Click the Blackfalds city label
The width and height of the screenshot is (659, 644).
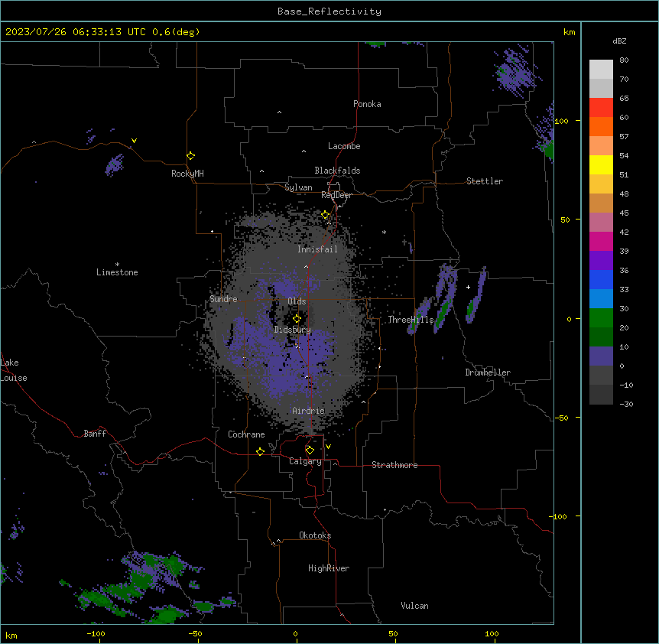coord(337,171)
